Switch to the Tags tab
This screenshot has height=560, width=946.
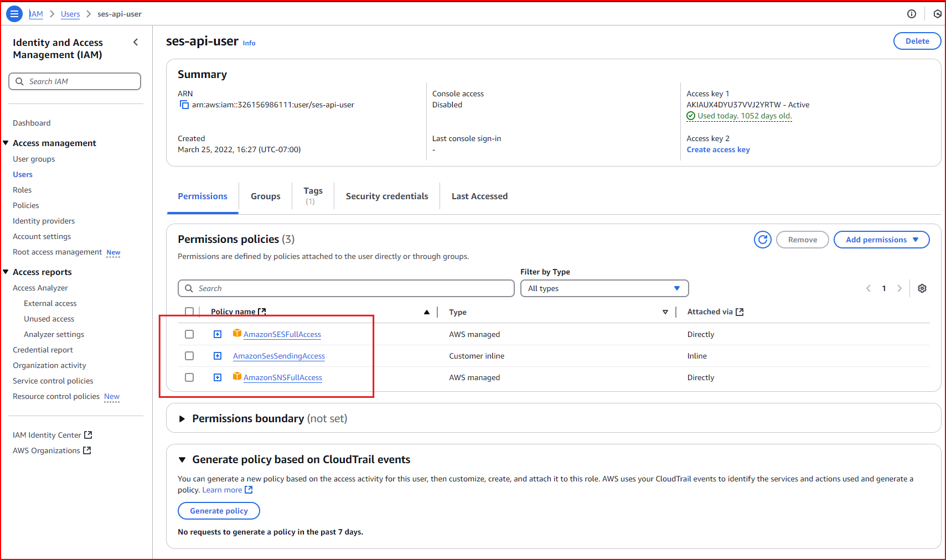313,196
